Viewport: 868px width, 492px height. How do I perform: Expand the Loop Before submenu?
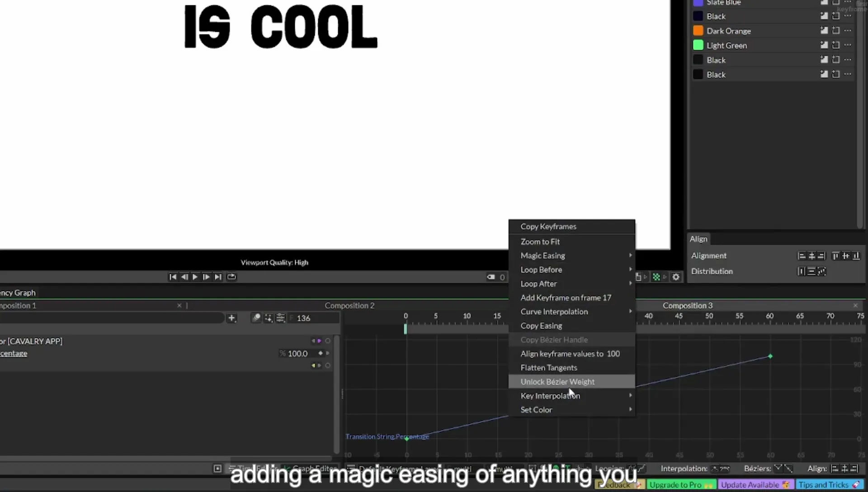[x=572, y=270]
